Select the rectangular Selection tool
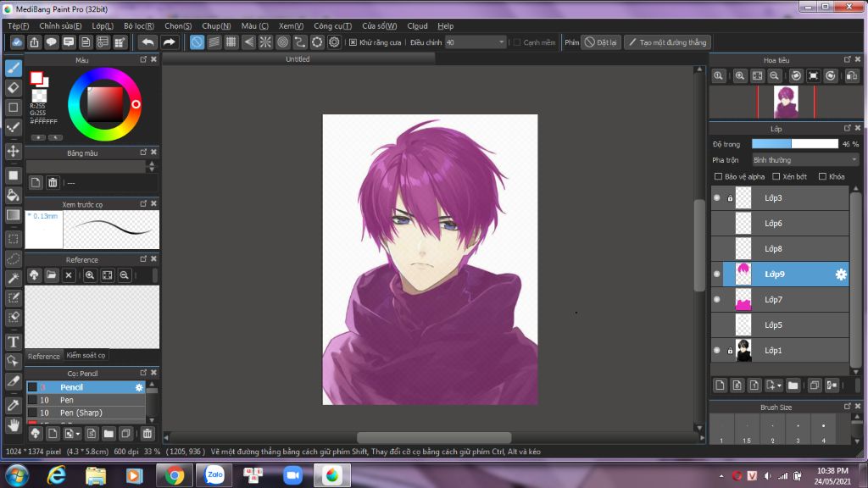The height and width of the screenshot is (488, 868). (14, 239)
